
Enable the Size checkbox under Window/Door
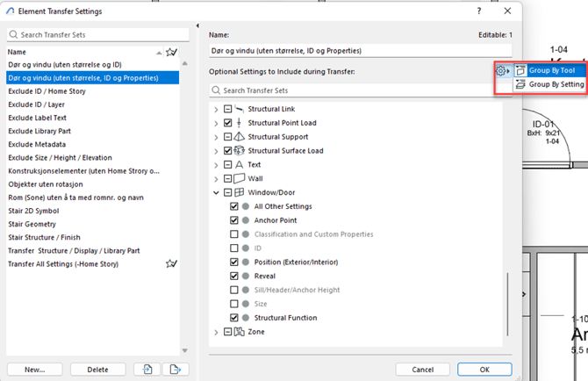[x=233, y=304]
